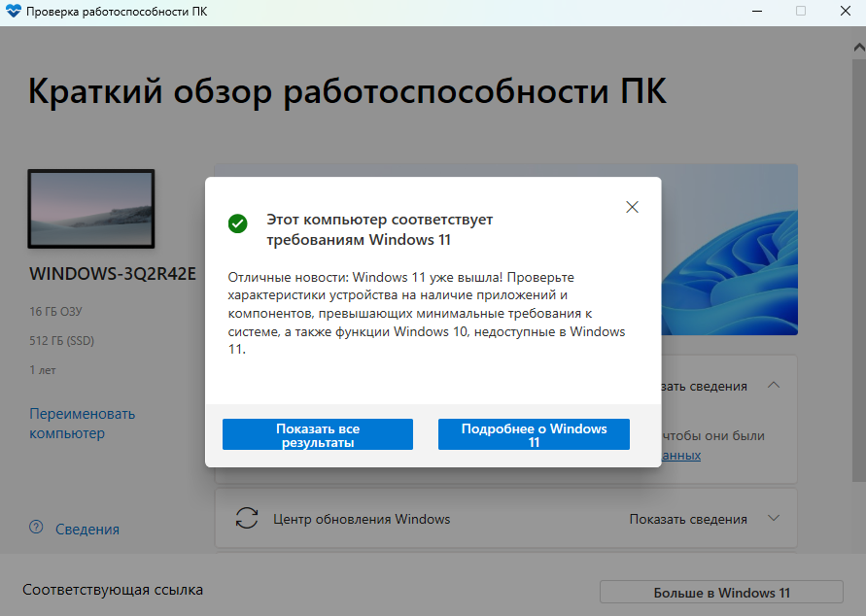Screen dimensions: 866x616
Task: Click the computer desktop thumbnail image
Action: point(91,209)
